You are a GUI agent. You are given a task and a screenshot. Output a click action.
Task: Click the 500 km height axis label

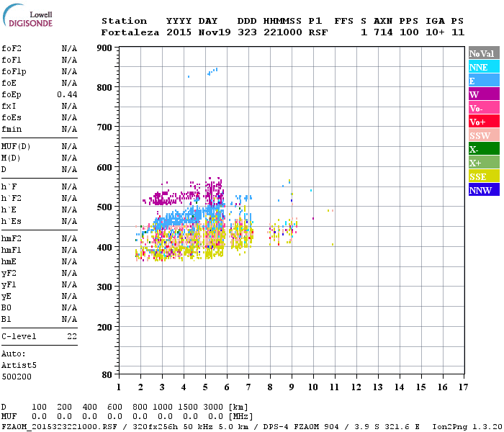coord(104,207)
